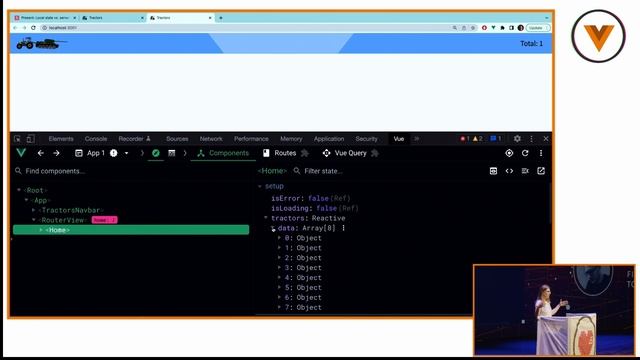Image resolution: width=640 pixels, height=360 pixels.
Task: Click the localhost address bar
Action: click(245, 28)
